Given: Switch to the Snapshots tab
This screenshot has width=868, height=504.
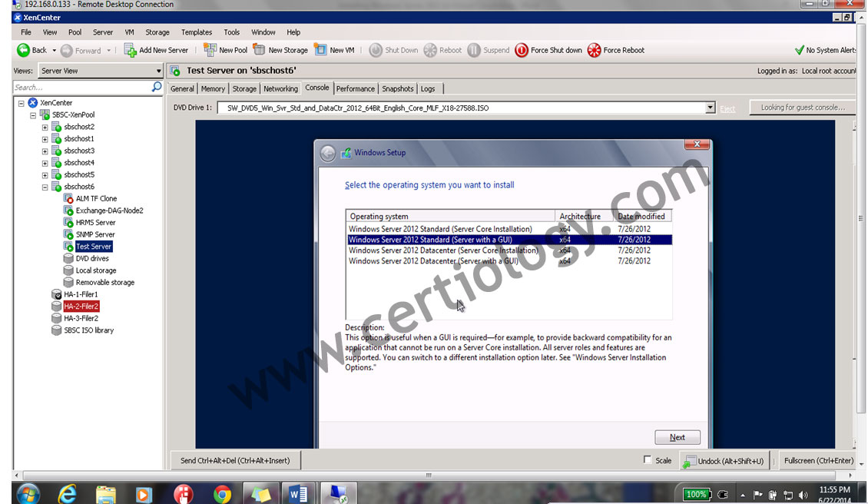Looking at the screenshot, I should (x=397, y=88).
